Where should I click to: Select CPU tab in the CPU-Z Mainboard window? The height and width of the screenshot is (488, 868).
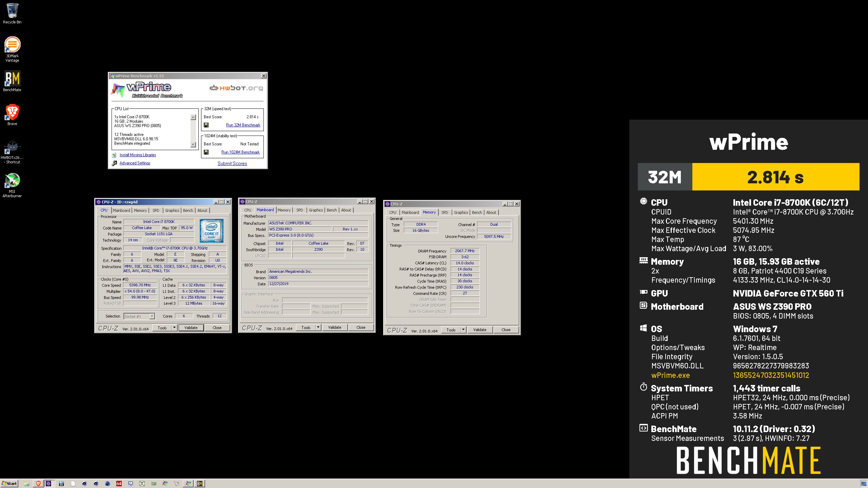coord(248,210)
